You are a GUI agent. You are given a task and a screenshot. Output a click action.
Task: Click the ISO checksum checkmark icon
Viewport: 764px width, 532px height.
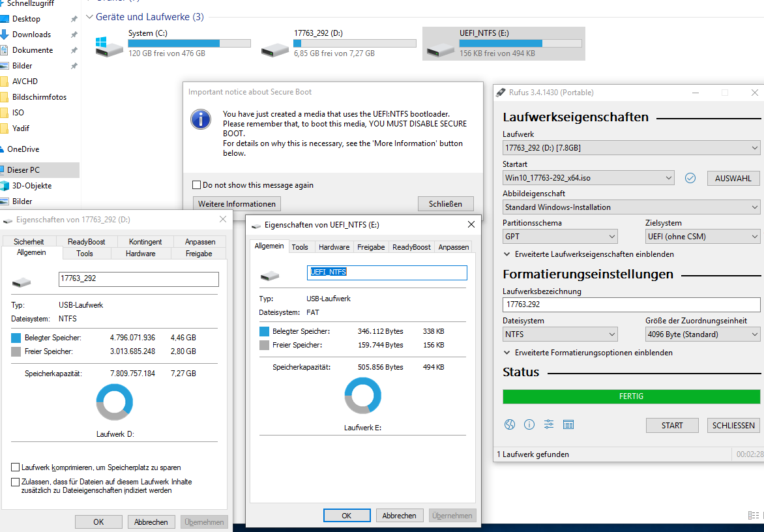click(x=690, y=177)
